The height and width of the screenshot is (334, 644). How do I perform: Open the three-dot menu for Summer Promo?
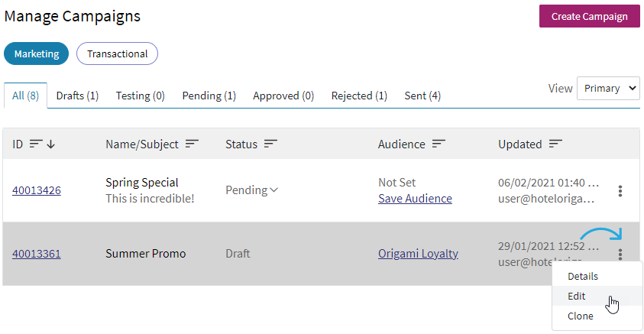(x=620, y=254)
